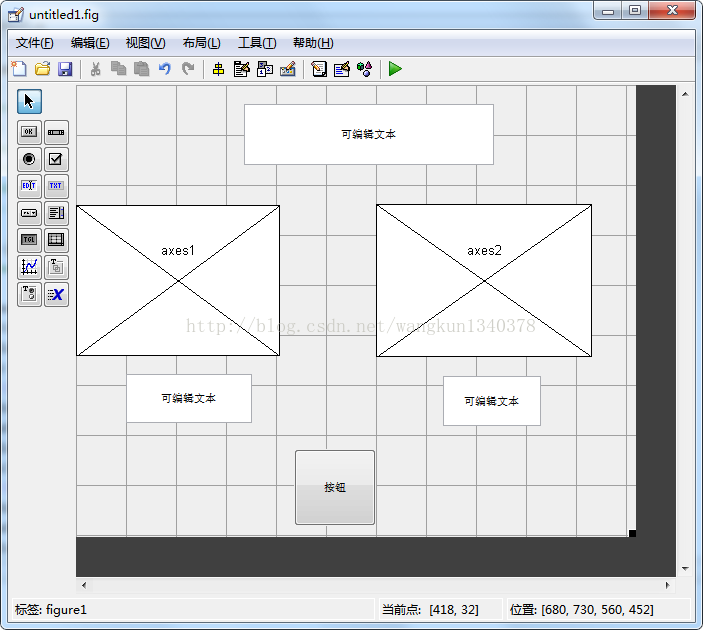This screenshot has width=703, height=630.
Task: Open the 布局(L) menu
Action: [201, 43]
